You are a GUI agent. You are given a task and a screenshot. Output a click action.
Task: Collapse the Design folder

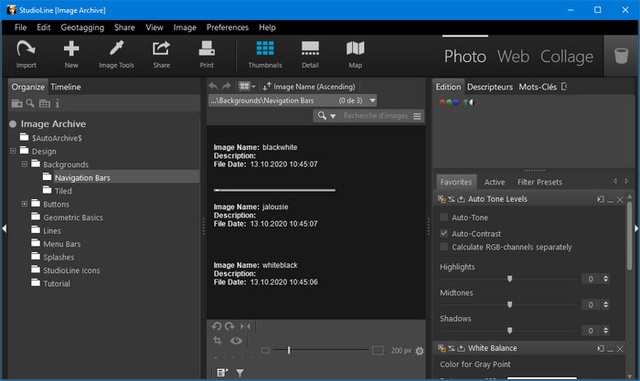(x=13, y=151)
